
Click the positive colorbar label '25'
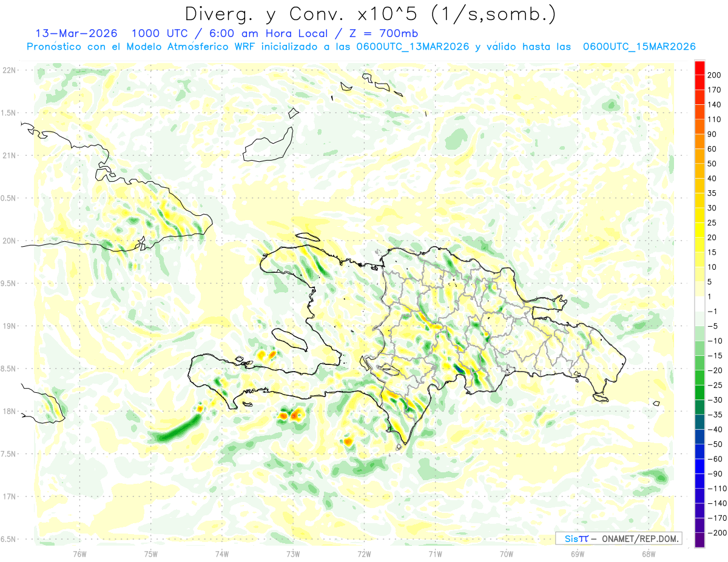coord(712,222)
